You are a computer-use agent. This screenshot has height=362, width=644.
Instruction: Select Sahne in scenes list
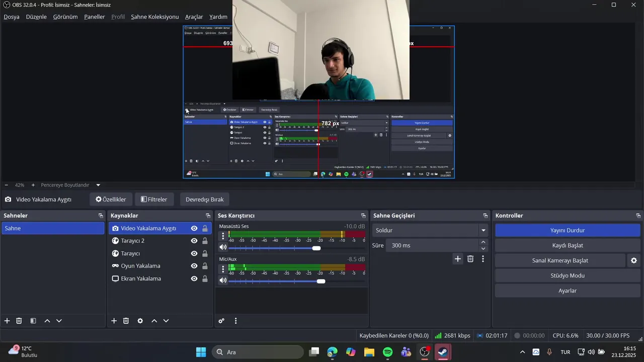53,228
